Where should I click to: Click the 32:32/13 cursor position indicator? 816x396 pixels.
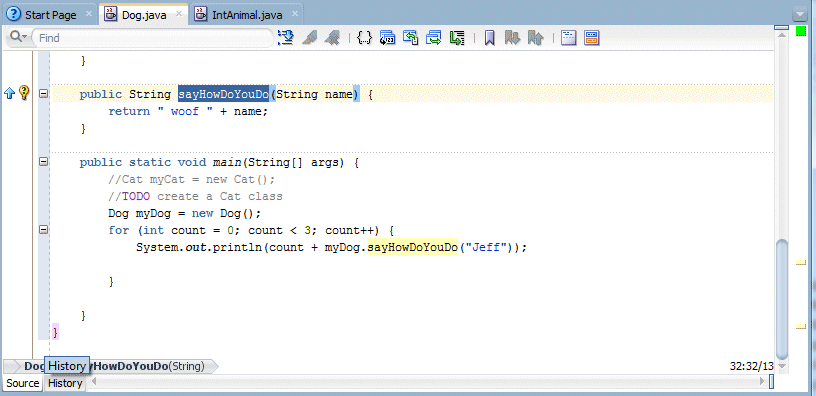pyautogui.click(x=751, y=366)
